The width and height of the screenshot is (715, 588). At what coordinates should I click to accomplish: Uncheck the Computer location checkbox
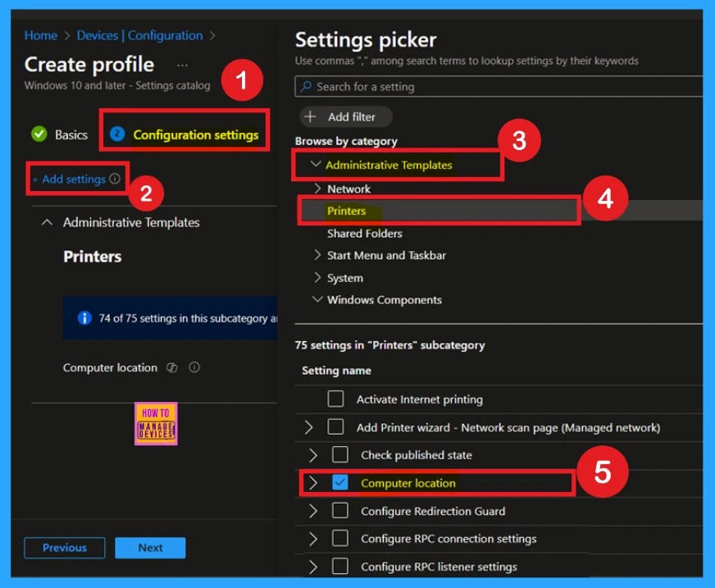pyautogui.click(x=340, y=483)
